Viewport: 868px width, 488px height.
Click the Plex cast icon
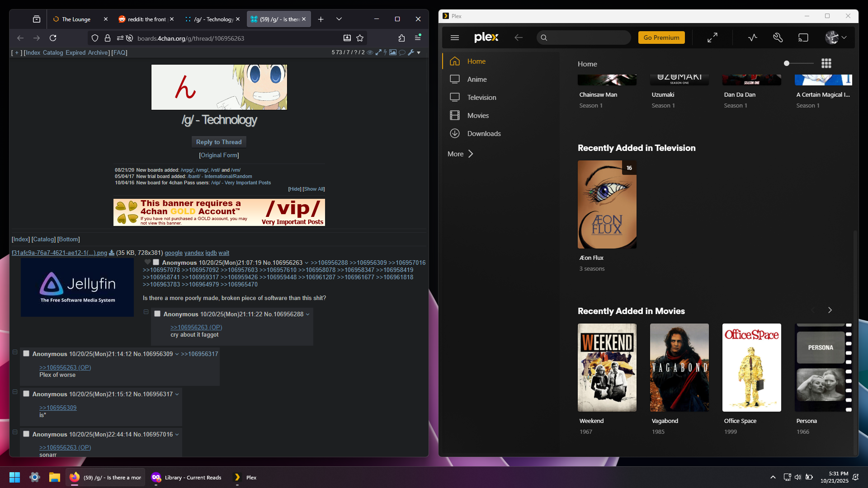point(803,38)
